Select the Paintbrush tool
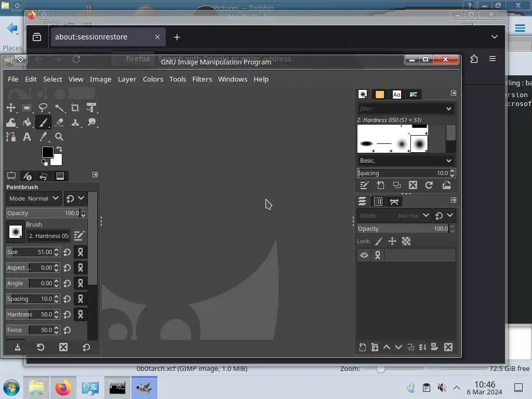Viewport: 532px width, 399px height. pos(43,123)
